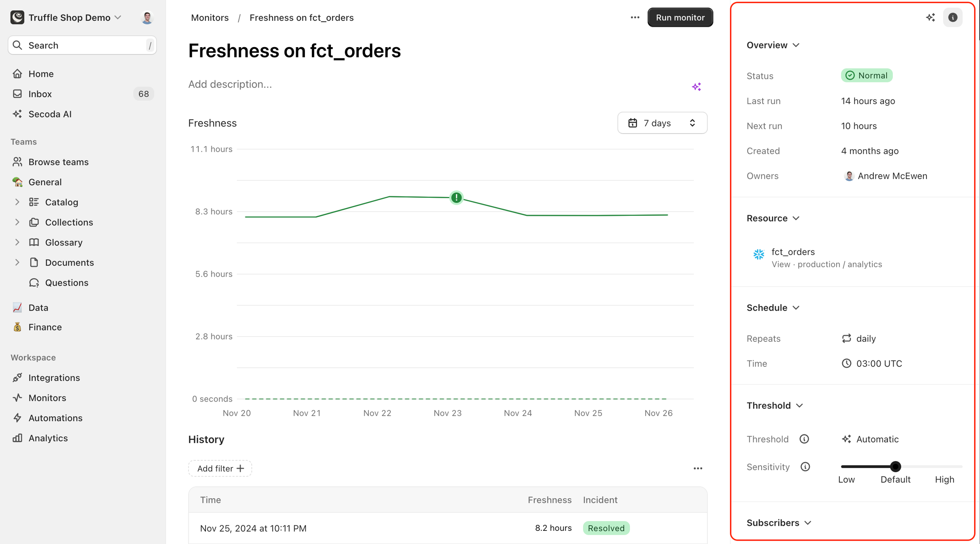Image resolution: width=980 pixels, height=544 pixels.
Task: Open Secoda AI from the sidebar
Action: [50, 114]
